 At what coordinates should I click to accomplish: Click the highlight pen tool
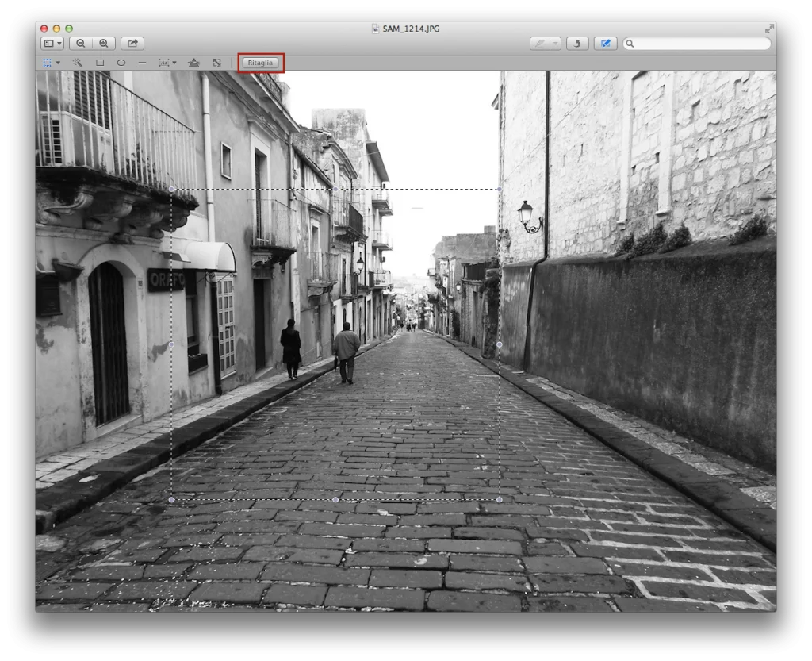point(540,44)
